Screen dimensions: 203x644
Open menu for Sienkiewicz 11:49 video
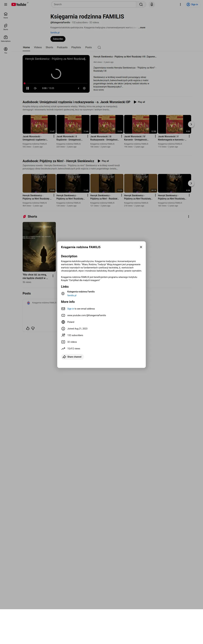click(87, 195)
